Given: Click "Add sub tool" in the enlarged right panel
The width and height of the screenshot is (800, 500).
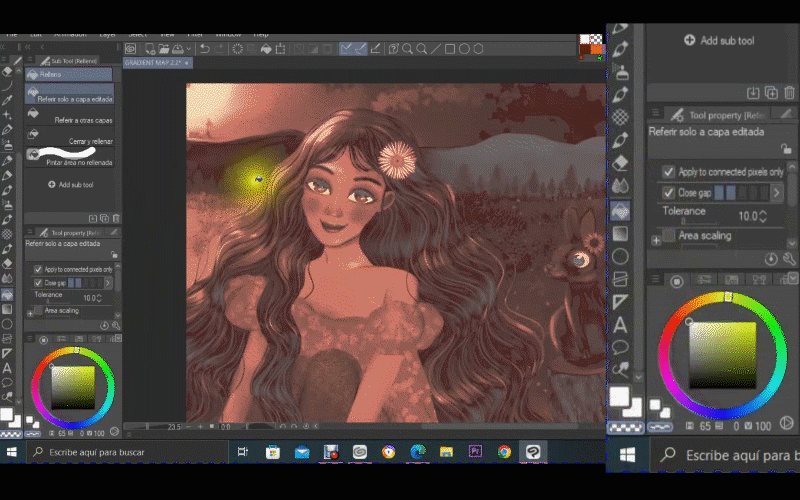Looking at the screenshot, I should [719, 41].
